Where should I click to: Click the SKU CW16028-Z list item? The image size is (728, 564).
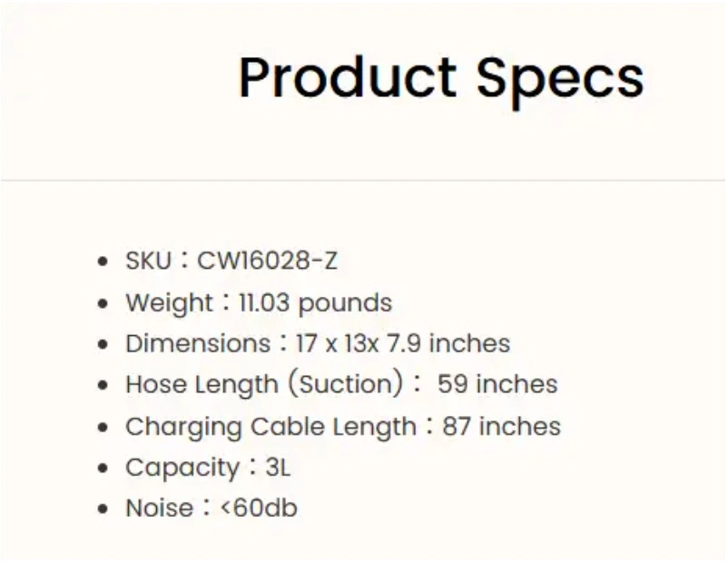point(231,260)
